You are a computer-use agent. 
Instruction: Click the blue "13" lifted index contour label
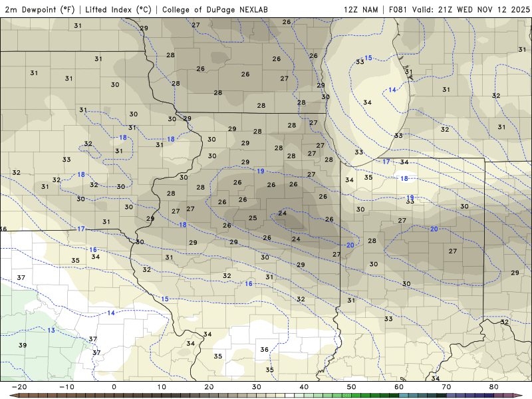(x=51, y=330)
